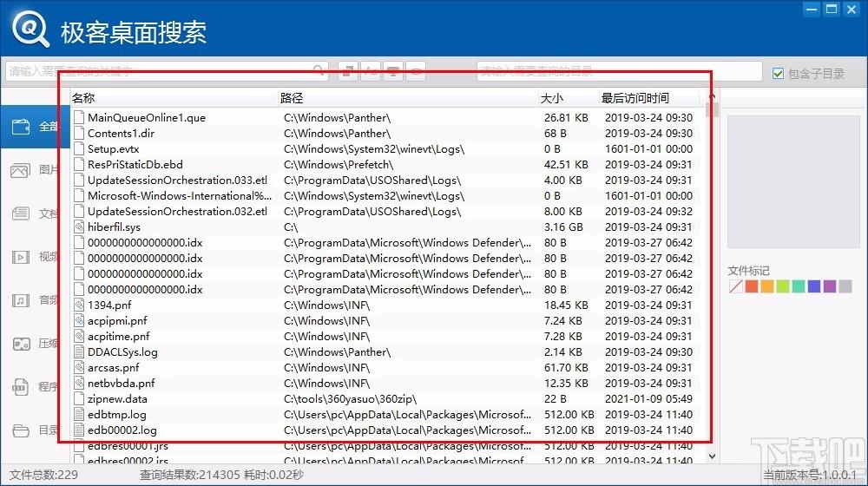Viewport: 868px width, 486px height.
Task: Click the 极客桌面搜索 logo icon
Action: (x=30, y=29)
